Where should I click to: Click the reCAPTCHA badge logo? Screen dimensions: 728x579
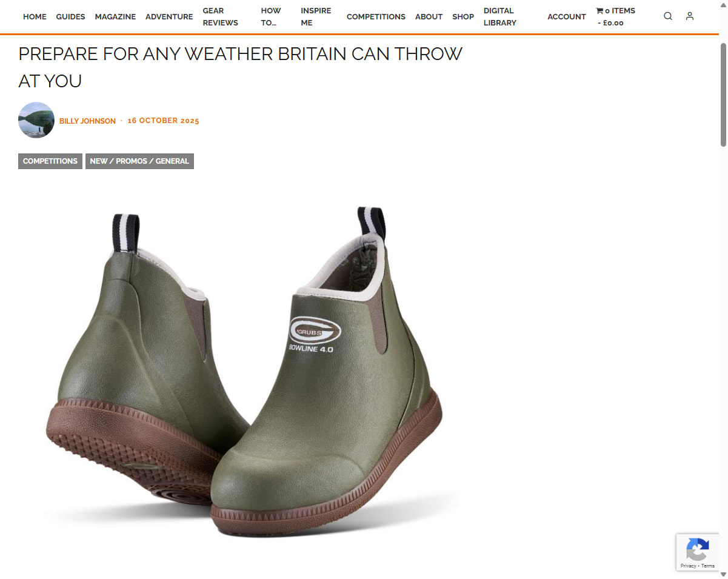tap(697, 549)
